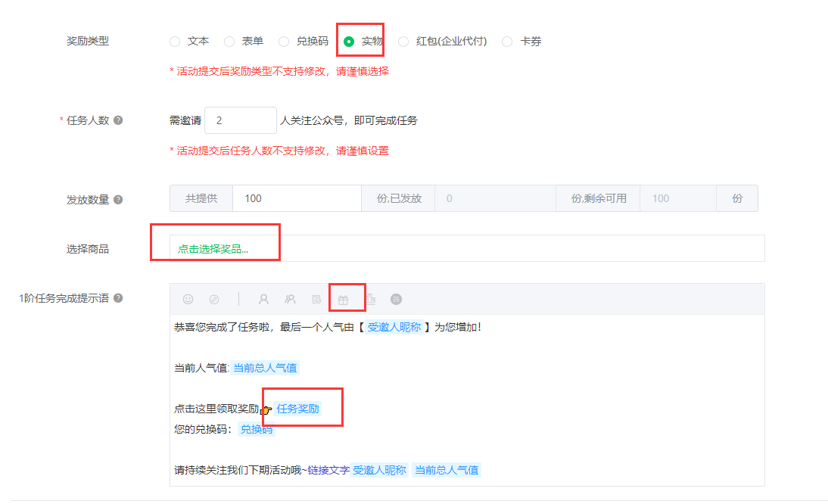Insert invitee nickname via the person icon

(x=264, y=299)
